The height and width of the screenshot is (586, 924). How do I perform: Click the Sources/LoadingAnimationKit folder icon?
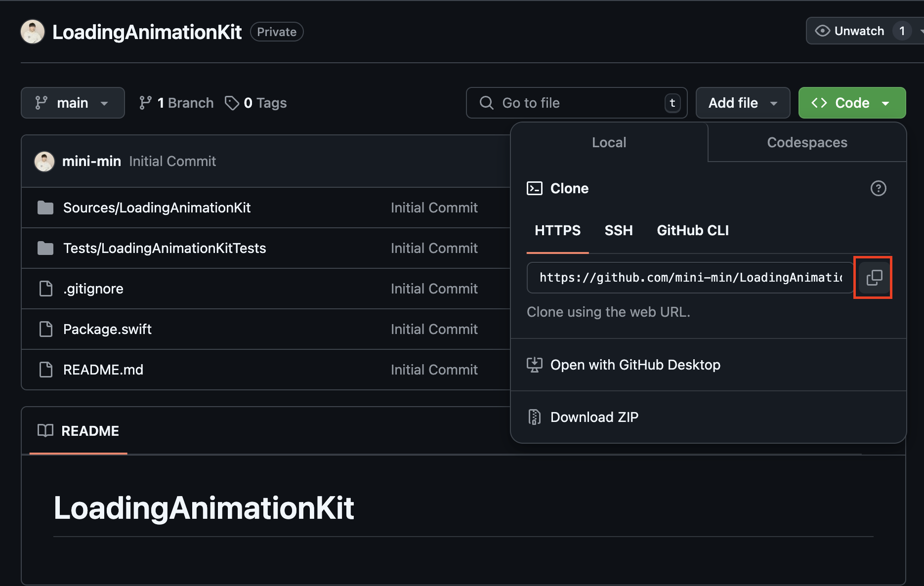45,208
